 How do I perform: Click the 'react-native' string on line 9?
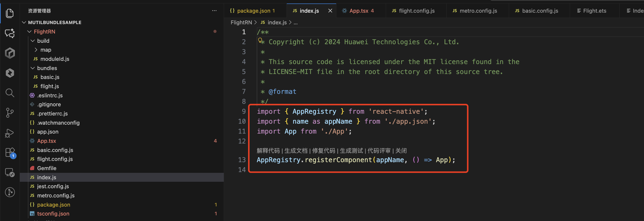coord(396,111)
